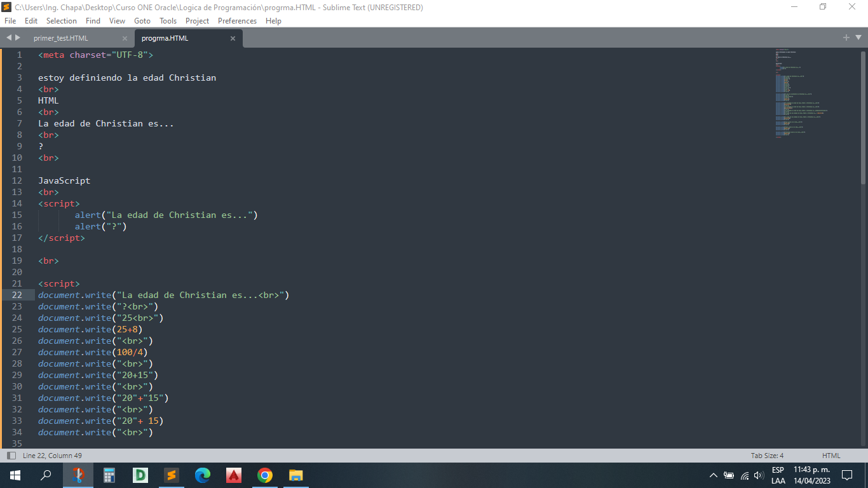Click line number 22 in the gutter
Screen dimensions: 868x488
(x=17, y=295)
